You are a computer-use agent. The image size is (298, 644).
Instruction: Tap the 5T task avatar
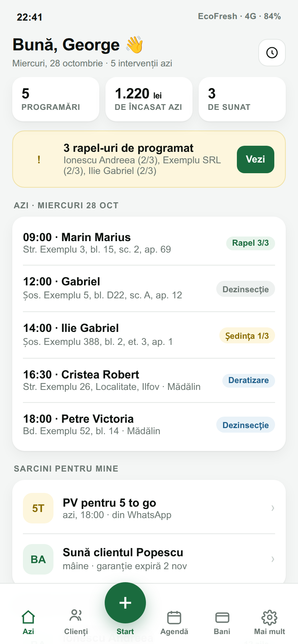[x=38, y=508]
